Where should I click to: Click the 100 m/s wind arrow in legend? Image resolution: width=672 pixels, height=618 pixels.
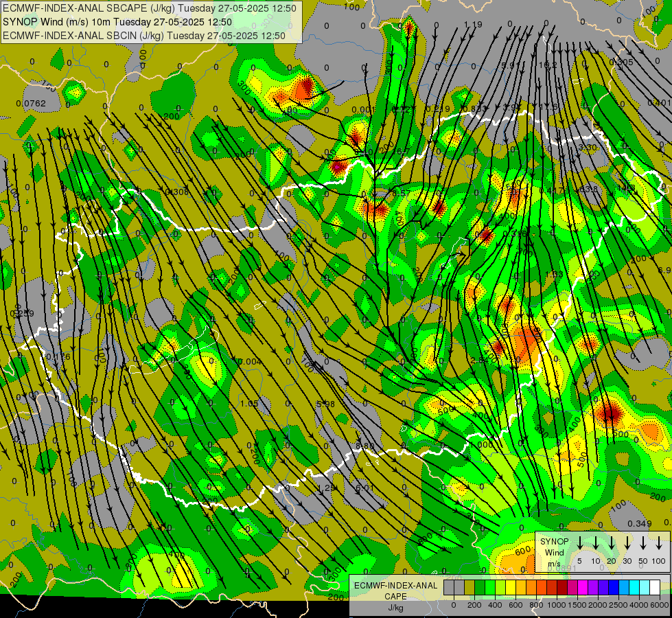point(659,543)
